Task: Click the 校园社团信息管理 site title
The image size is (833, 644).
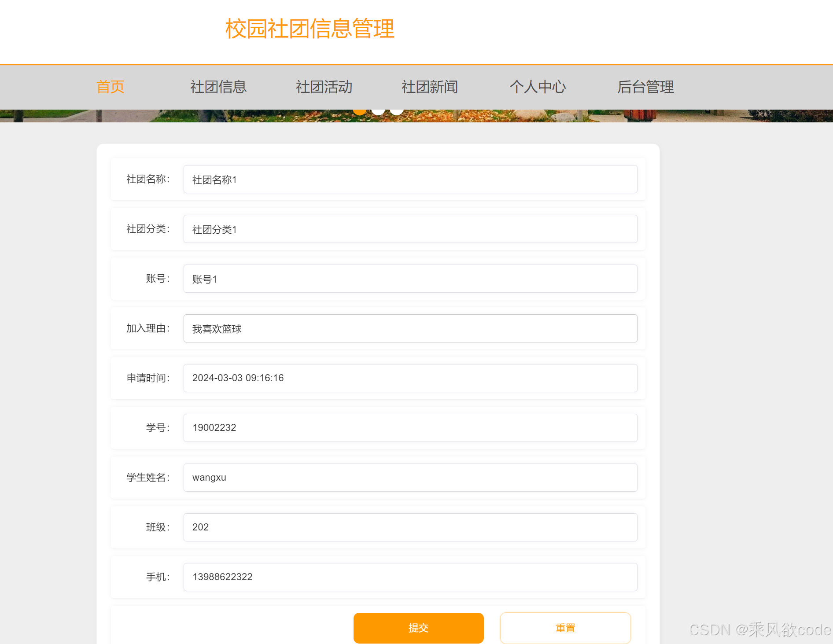Action: [310, 29]
